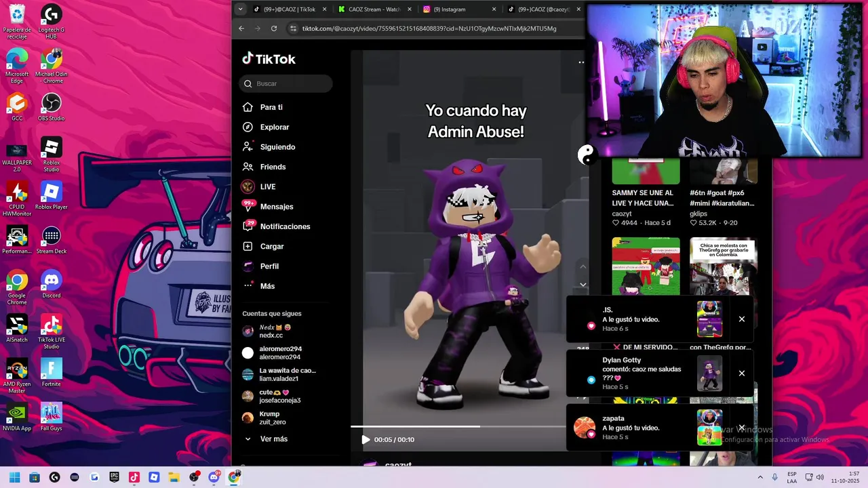Click the Buscar search field
Image resolution: width=868 pixels, height=488 pixels.
point(285,83)
